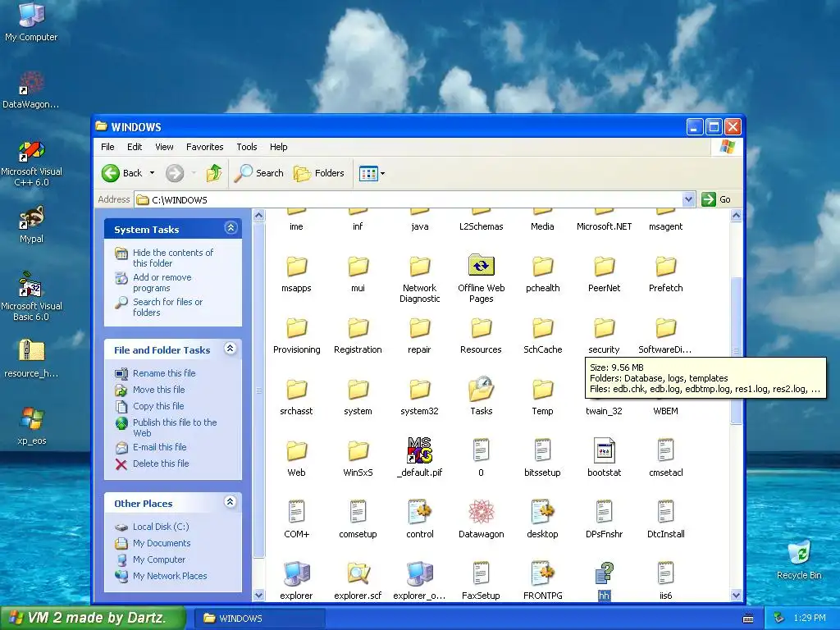Select Microsoft Visual Basic 6.0 desktop shortcut
This screenshot has height=630, width=840.
pos(31,296)
